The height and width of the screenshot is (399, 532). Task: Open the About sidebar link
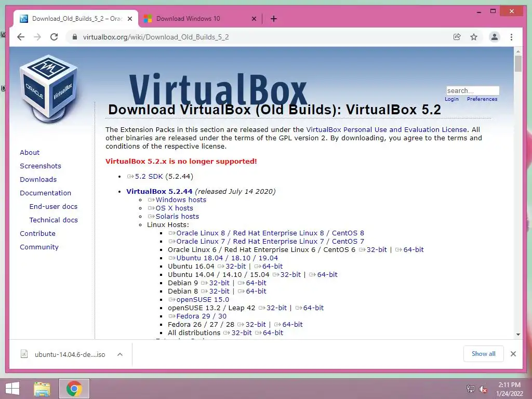point(30,152)
